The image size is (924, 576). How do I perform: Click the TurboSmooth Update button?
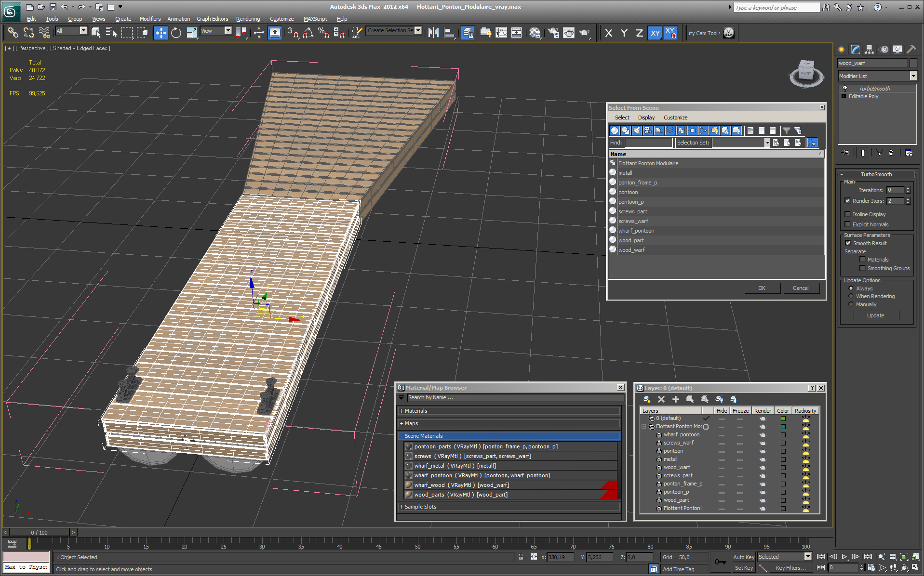coord(875,315)
